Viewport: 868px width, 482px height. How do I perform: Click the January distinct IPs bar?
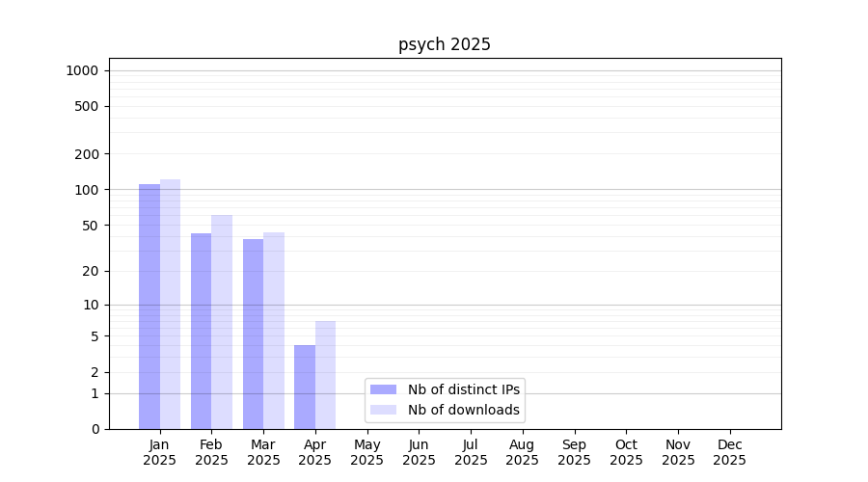tap(149, 307)
